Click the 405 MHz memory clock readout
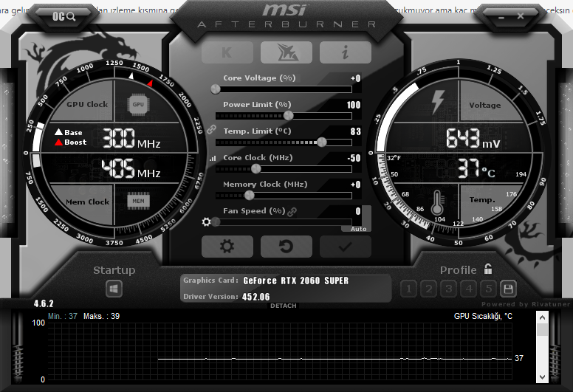573x392 pixels. (131, 168)
